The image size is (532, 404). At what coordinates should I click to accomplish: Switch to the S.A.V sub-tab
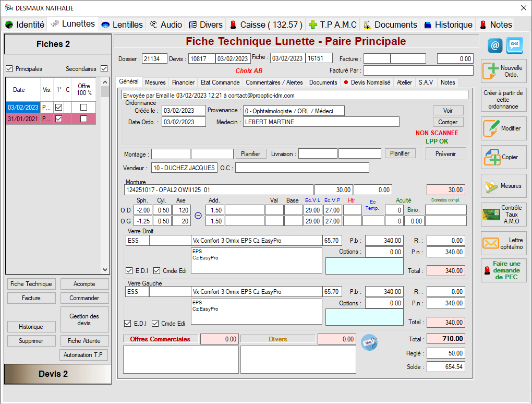point(426,82)
